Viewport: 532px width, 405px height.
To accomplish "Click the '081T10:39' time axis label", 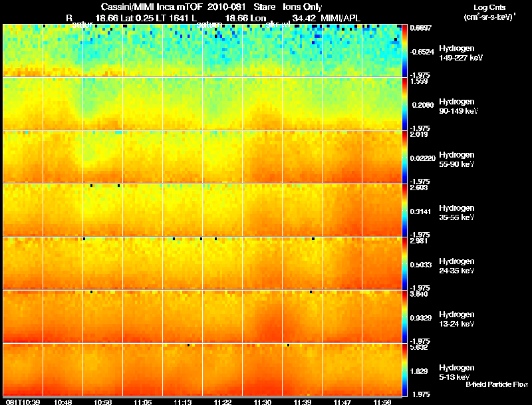I will coord(23,402).
